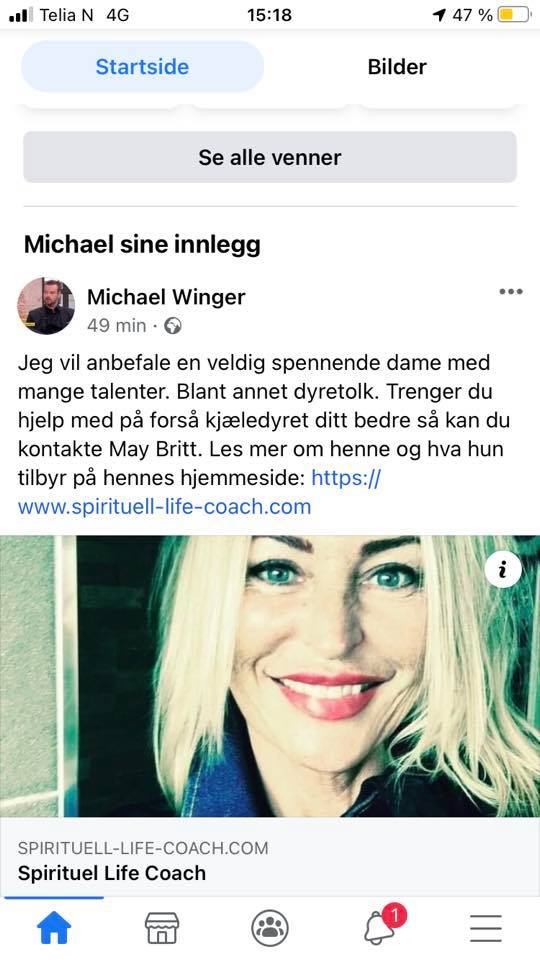Open the notifications bell icon
Screen dimensions: 540x960
[x=381, y=927]
